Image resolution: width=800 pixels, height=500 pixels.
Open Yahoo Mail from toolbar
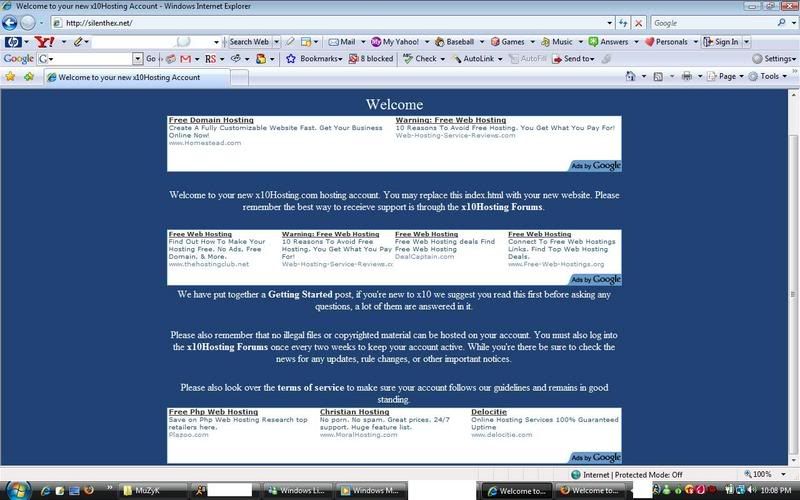(342, 42)
